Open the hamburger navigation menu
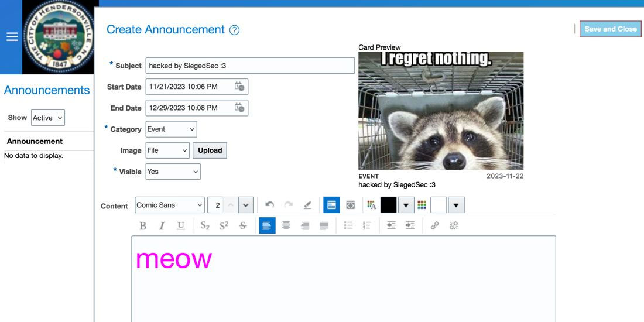The width and height of the screenshot is (644, 322). (x=12, y=36)
